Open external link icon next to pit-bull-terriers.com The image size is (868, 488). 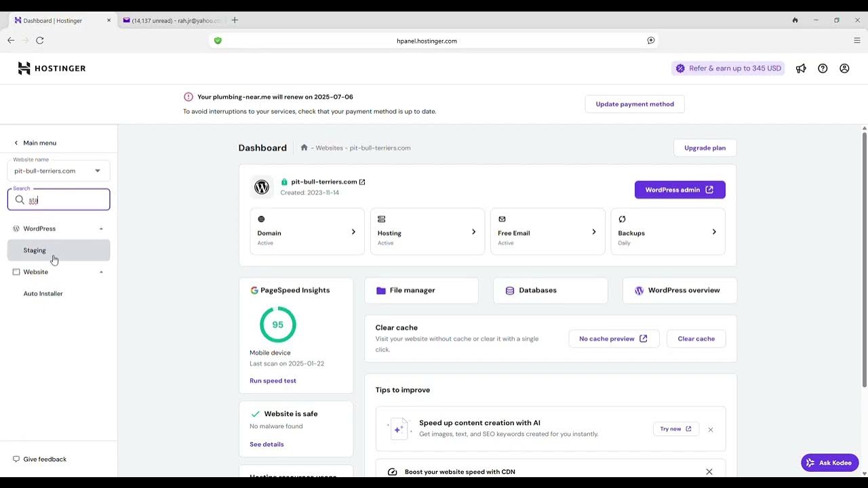(x=362, y=182)
